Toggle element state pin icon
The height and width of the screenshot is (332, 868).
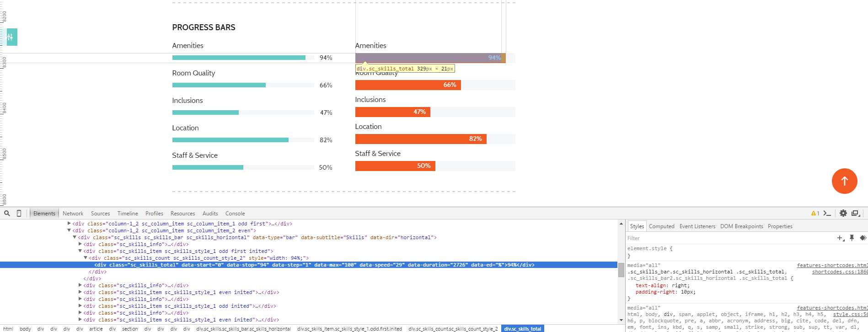852,238
